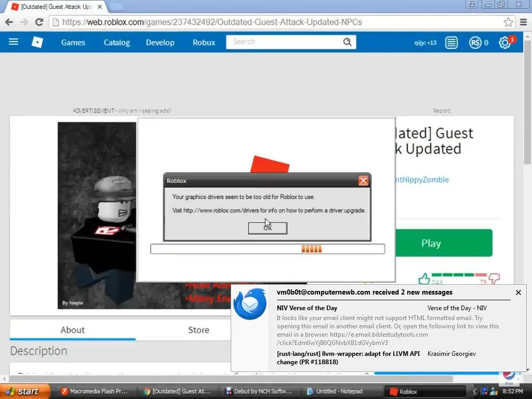Click the thumbs down dislike icon

click(494, 278)
